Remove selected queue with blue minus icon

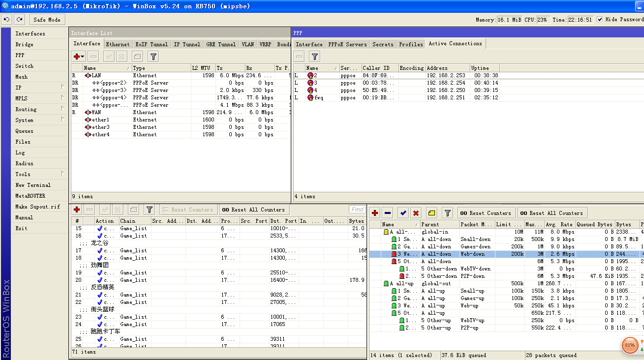click(x=388, y=213)
